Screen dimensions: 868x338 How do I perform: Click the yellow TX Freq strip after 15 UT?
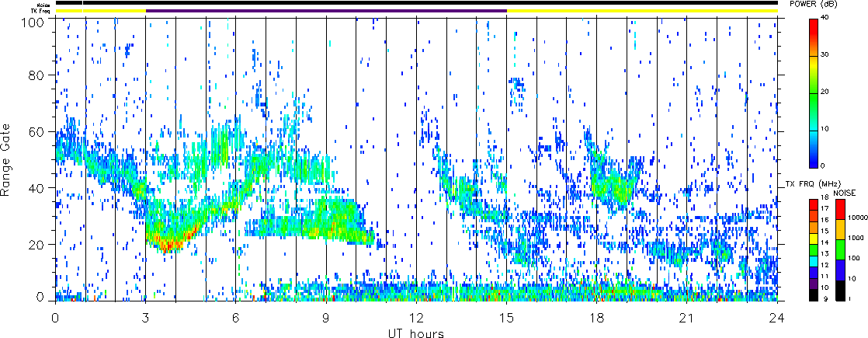click(642, 11)
